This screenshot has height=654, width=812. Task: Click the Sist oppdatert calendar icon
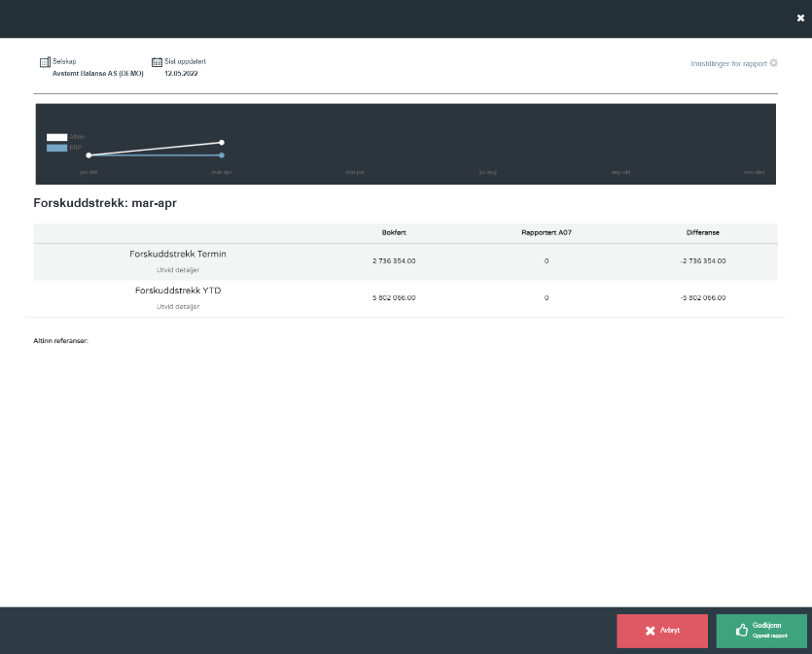157,62
